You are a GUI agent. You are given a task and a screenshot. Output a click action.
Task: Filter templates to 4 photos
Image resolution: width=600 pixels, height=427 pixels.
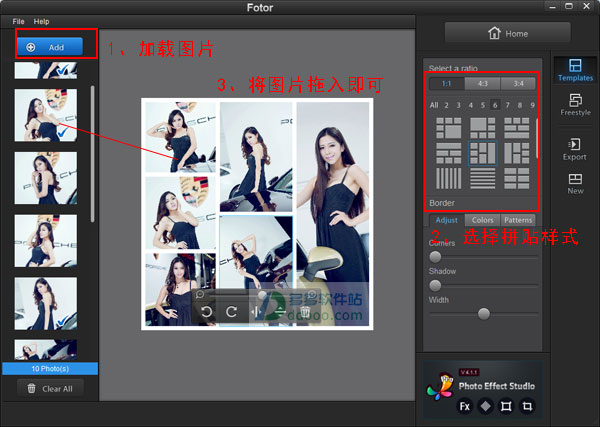(471, 105)
